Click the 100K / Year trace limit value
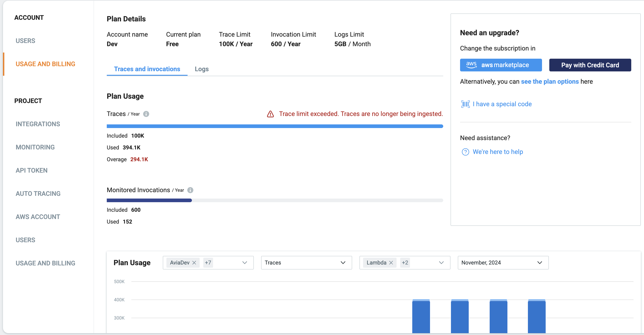The width and height of the screenshot is (644, 335). [x=236, y=44]
